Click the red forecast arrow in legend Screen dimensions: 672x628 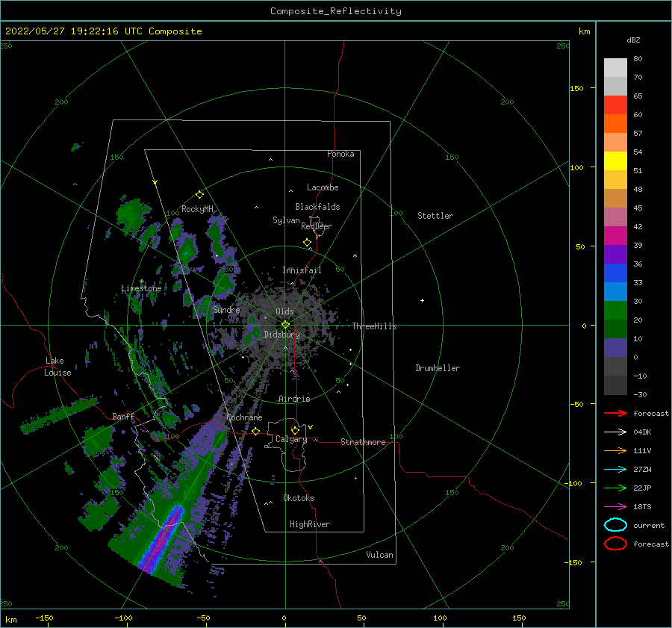[x=615, y=413]
